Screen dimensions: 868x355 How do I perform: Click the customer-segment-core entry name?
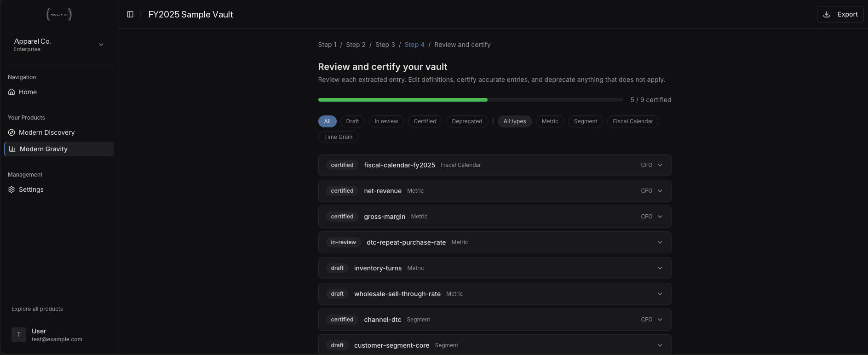click(391, 345)
